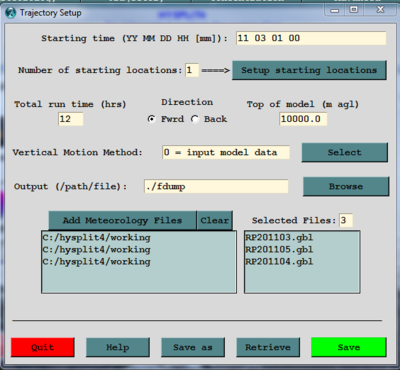Quit the Trajectory Setup dialog
This screenshot has height=370, width=400.
tap(43, 347)
